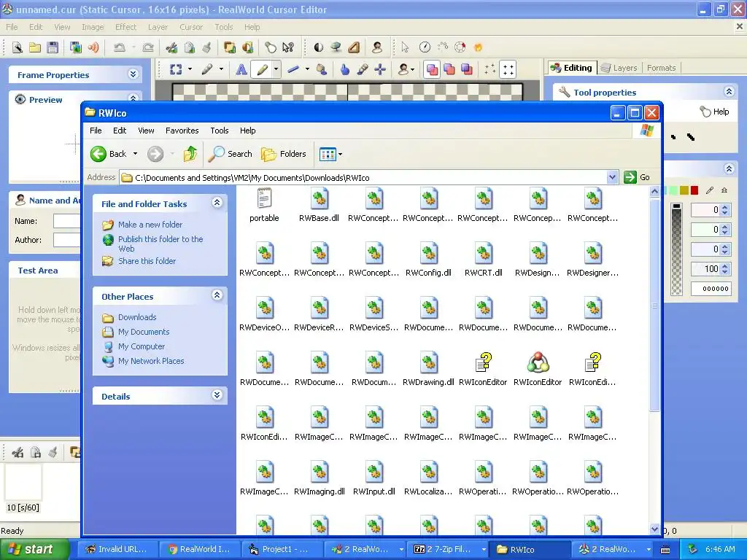
Task: Select the RWIconEditor application file with molecule icon
Action: coord(538,369)
